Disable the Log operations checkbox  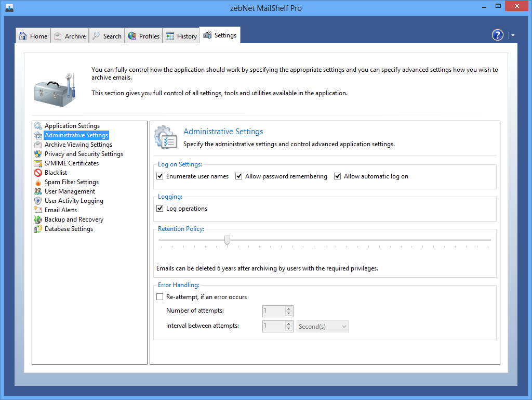click(x=160, y=209)
